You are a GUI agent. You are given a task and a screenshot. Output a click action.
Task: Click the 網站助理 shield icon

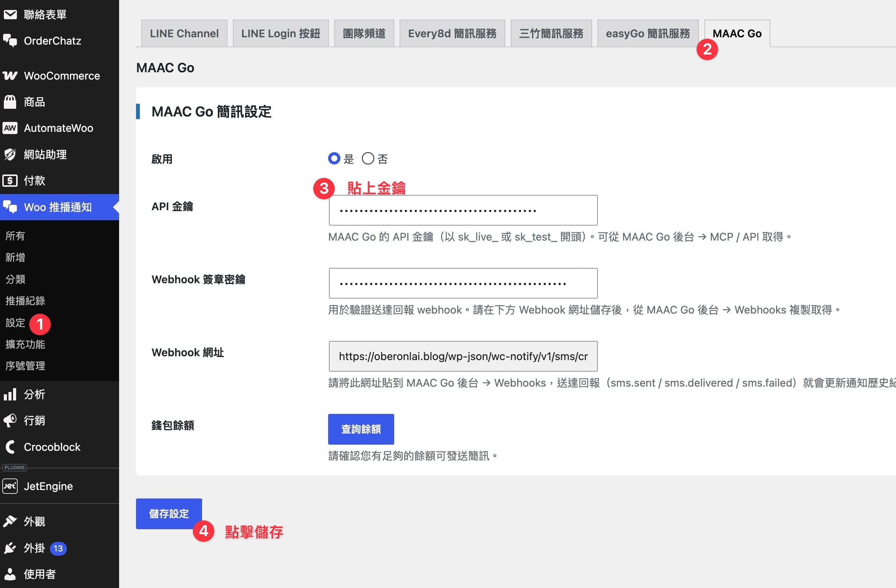click(10, 154)
